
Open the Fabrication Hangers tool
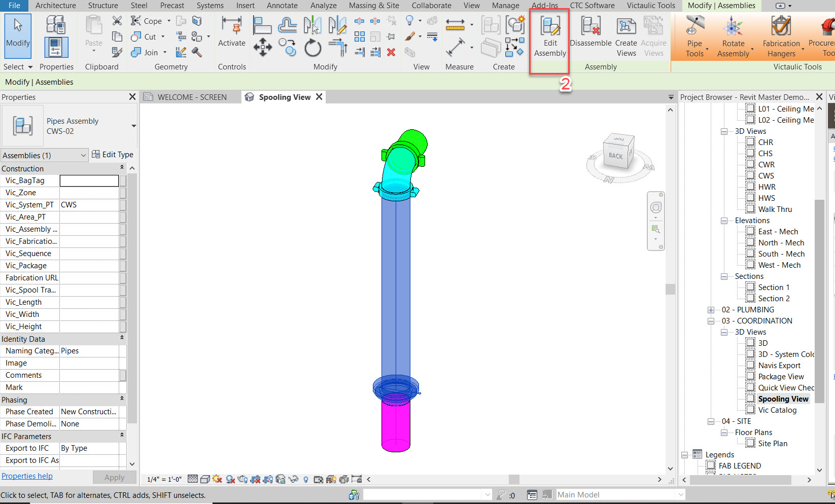coord(781,37)
